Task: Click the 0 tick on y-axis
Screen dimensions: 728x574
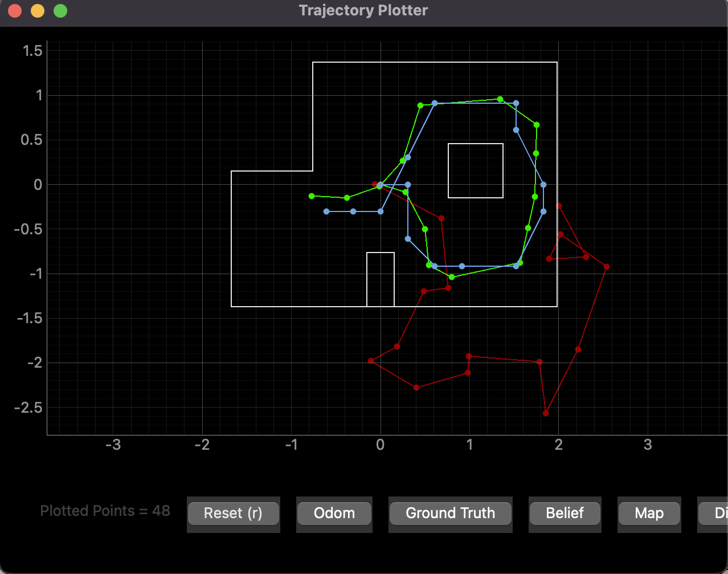Action: [38, 185]
